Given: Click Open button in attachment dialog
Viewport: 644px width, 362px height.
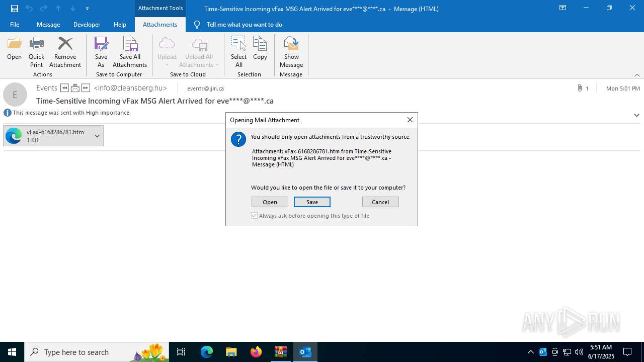Looking at the screenshot, I should (270, 202).
